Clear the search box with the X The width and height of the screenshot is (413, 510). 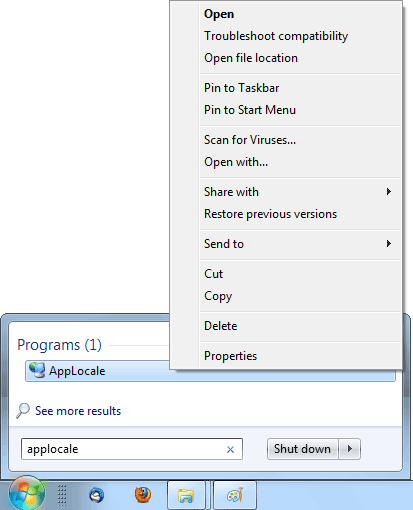[230, 450]
